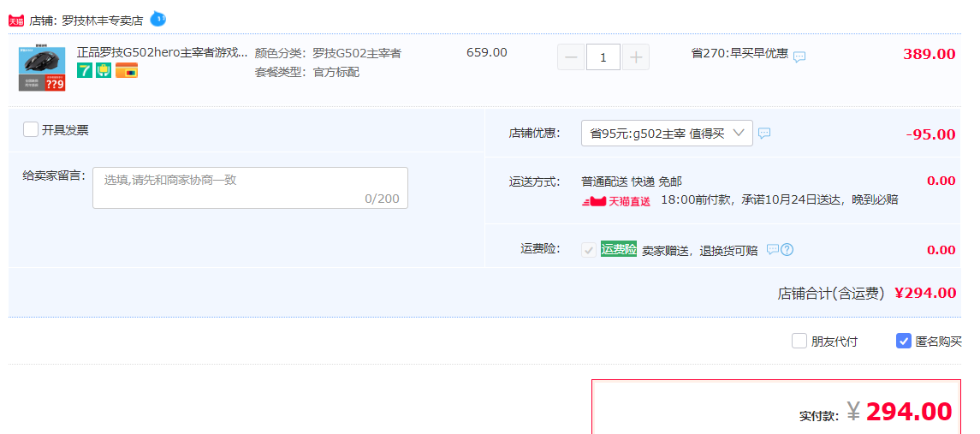The height and width of the screenshot is (434, 980).
Task: Open the product title link 正品罗技G502hero
Action: point(162,52)
